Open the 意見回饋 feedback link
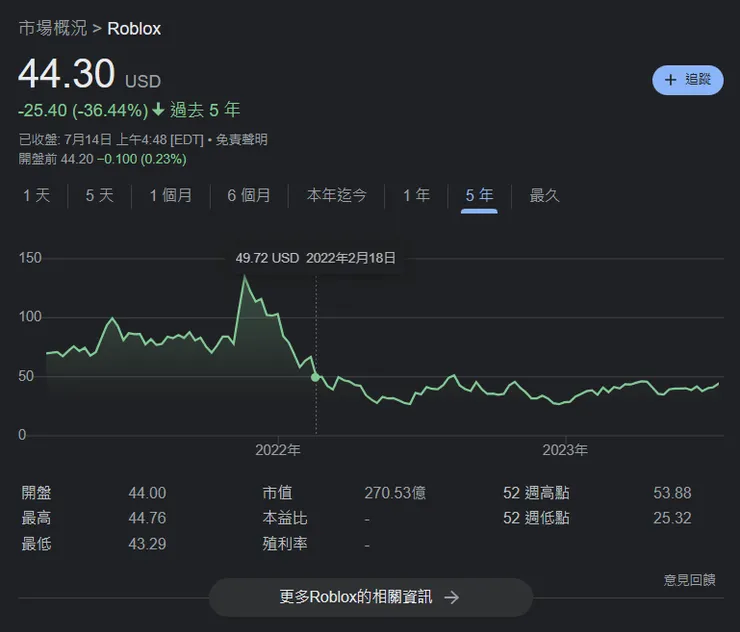740x632 pixels. 690,580
